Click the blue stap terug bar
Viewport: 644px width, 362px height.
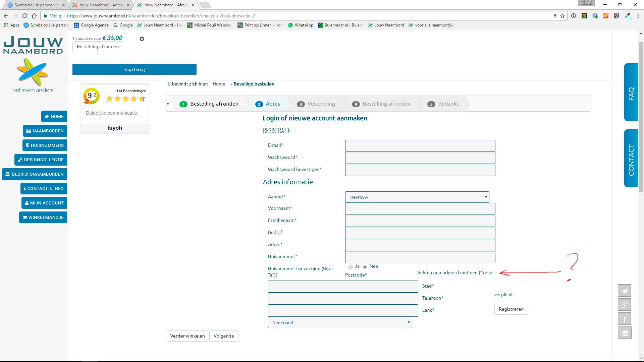pos(135,69)
